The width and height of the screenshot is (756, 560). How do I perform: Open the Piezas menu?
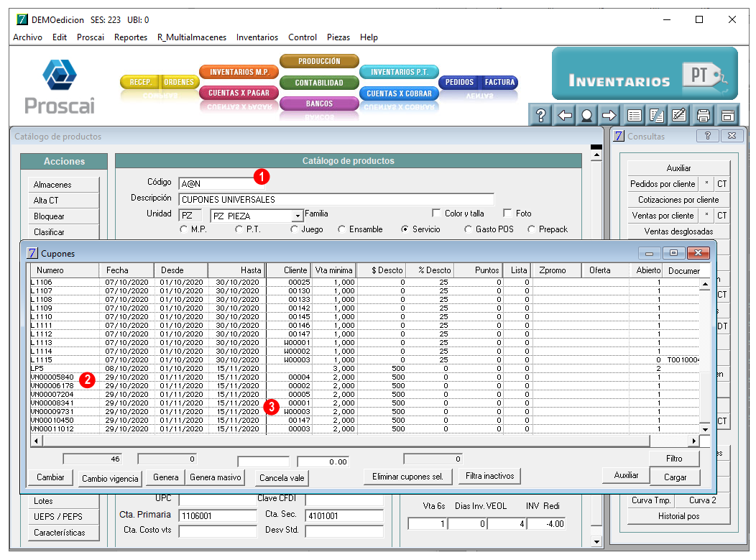point(338,37)
